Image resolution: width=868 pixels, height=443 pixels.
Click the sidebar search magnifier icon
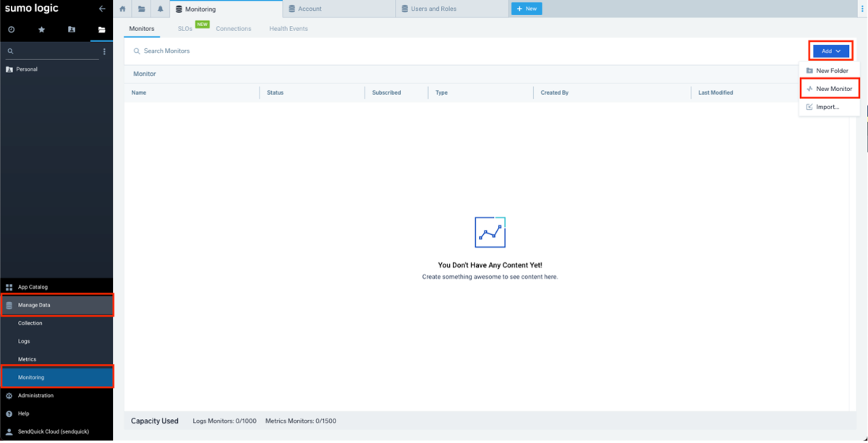point(10,51)
